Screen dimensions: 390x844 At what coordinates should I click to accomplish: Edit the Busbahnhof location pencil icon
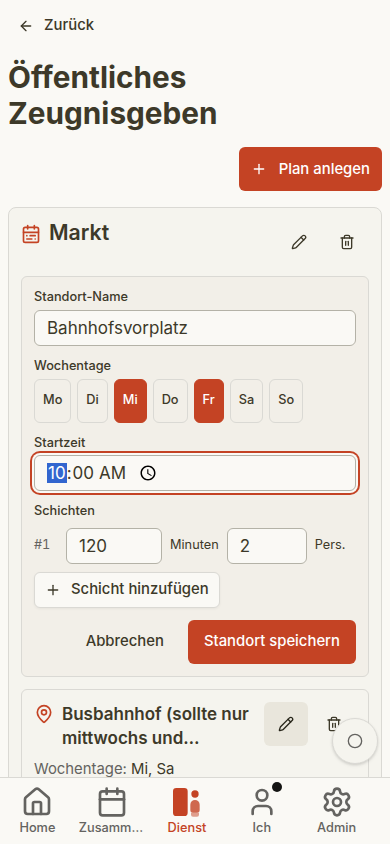[286, 724]
